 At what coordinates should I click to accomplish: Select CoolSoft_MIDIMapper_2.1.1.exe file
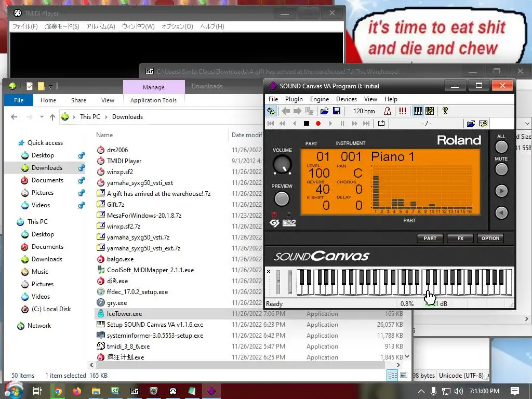(x=150, y=270)
